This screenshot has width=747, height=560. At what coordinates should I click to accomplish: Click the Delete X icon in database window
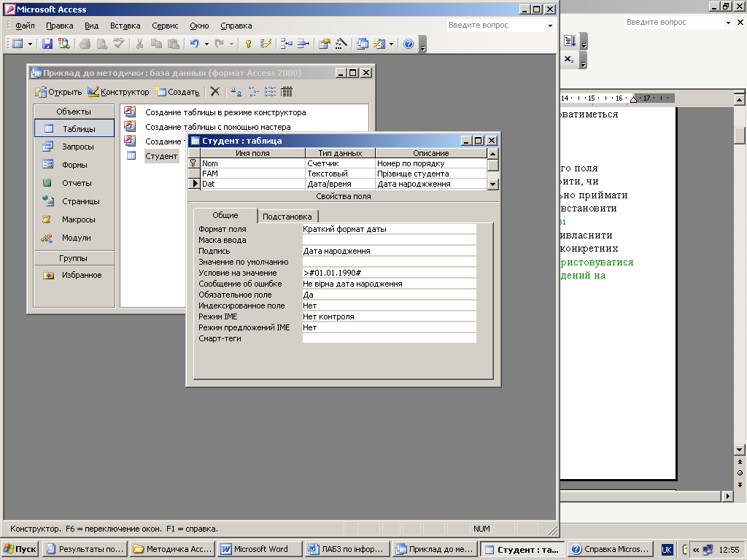(x=215, y=91)
